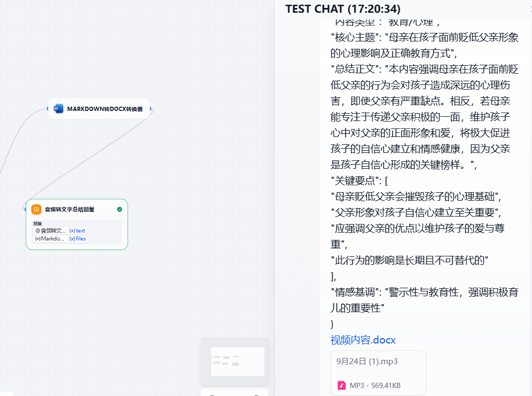
Task: Click the workflow minimap thumbnail
Action: point(234,361)
